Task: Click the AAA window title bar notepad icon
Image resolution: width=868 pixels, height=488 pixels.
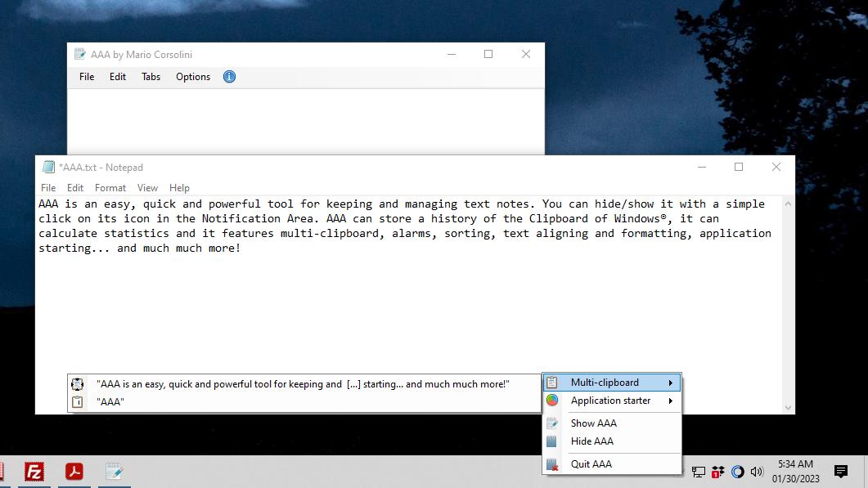Action: click(x=79, y=54)
